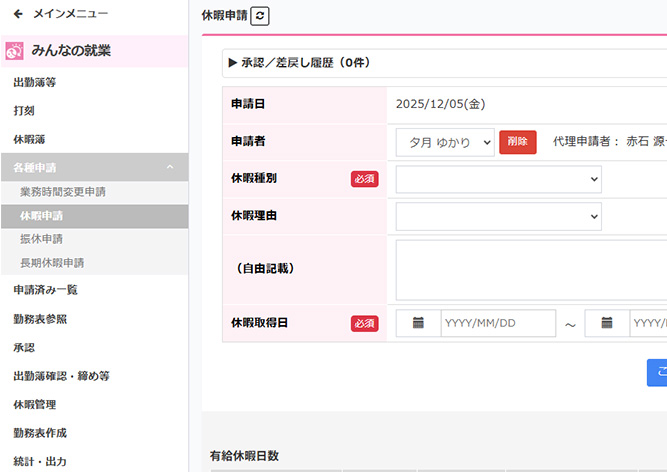The image size is (667, 472).
Task: Collapse the 各種申請 section chevron
Action: click(170, 167)
